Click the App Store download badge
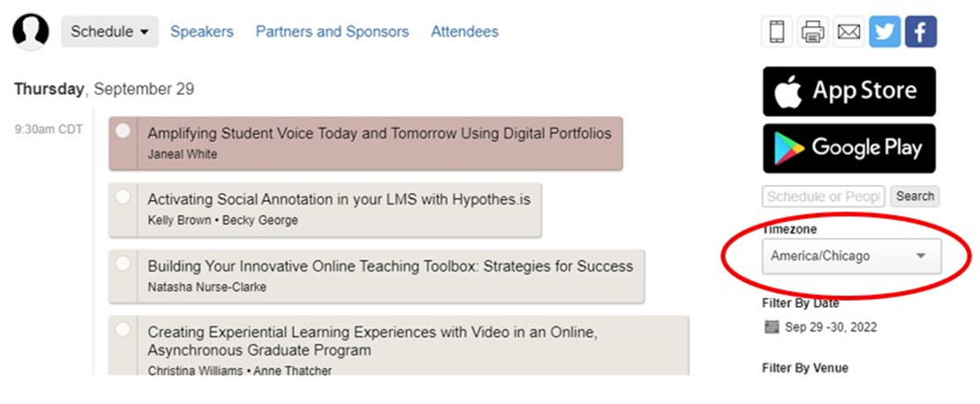 coord(849,91)
